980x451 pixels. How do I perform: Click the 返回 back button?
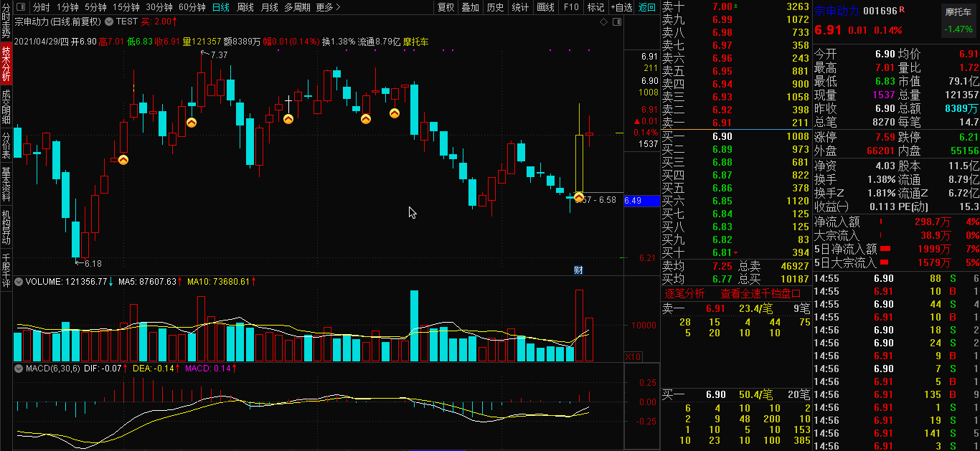click(647, 7)
